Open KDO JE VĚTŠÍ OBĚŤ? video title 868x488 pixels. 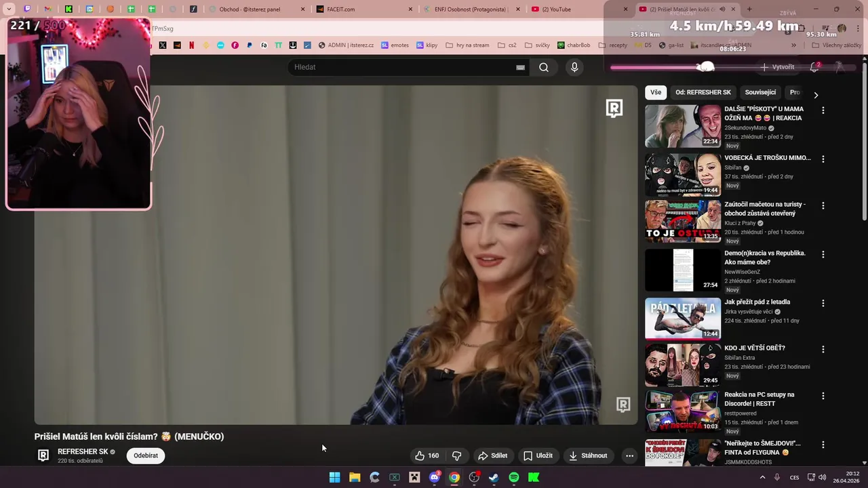point(755,348)
